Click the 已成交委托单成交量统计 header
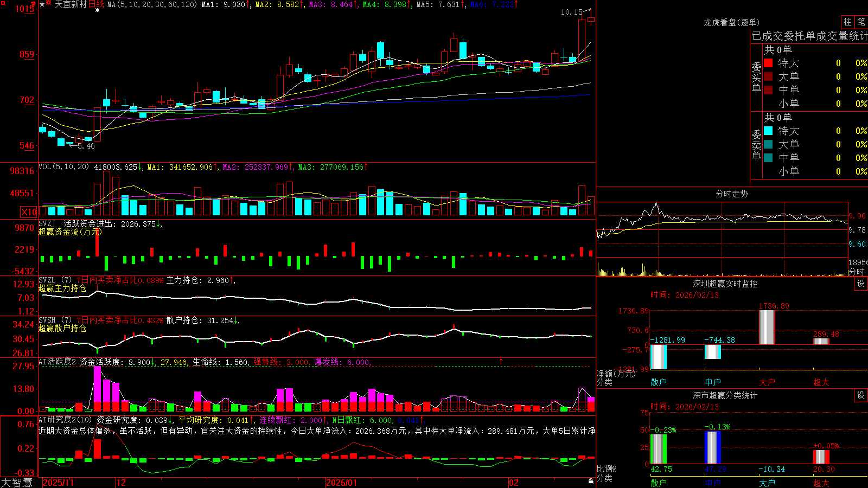Screen dimensions: 868x488 pos(809,36)
